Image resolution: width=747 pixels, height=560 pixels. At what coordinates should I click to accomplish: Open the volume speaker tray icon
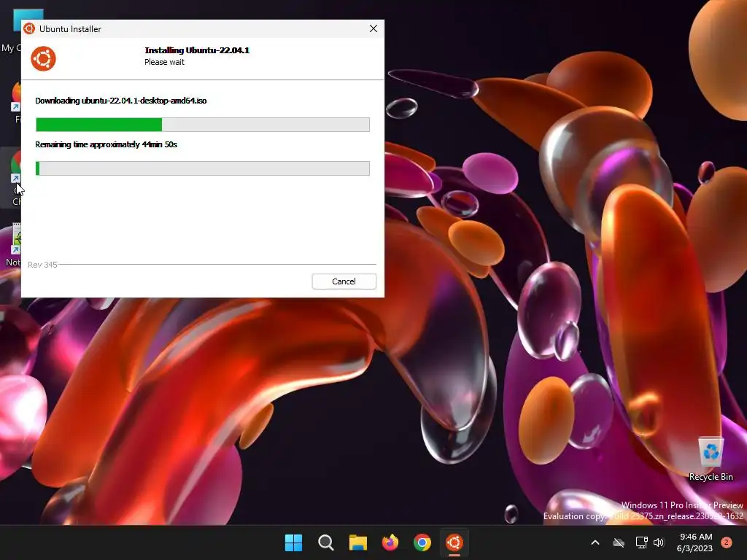[659, 542]
